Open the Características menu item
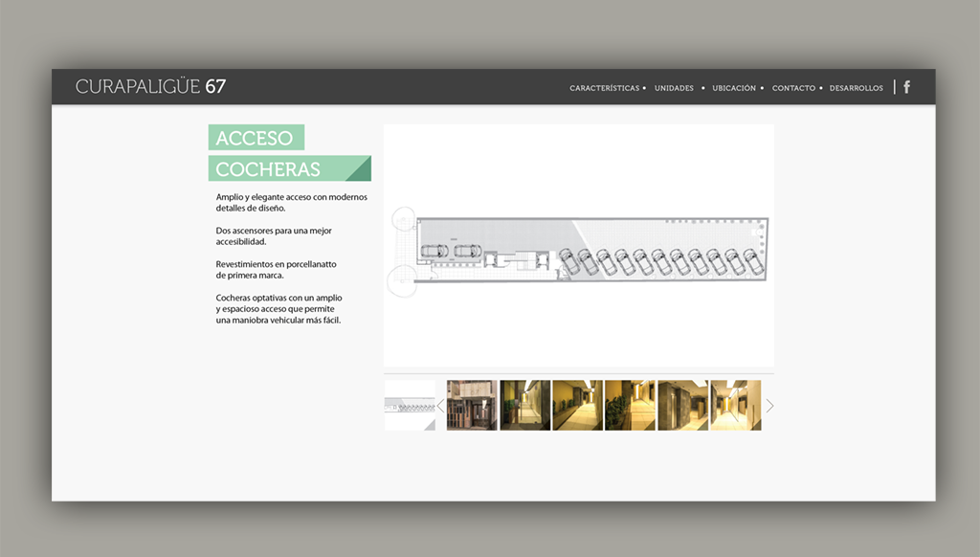This screenshot has width=980, height=557. (605, 88)
